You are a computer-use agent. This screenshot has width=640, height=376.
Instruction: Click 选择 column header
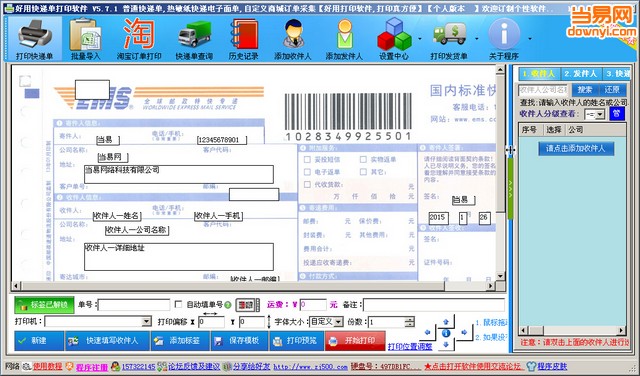click(554, 130)
